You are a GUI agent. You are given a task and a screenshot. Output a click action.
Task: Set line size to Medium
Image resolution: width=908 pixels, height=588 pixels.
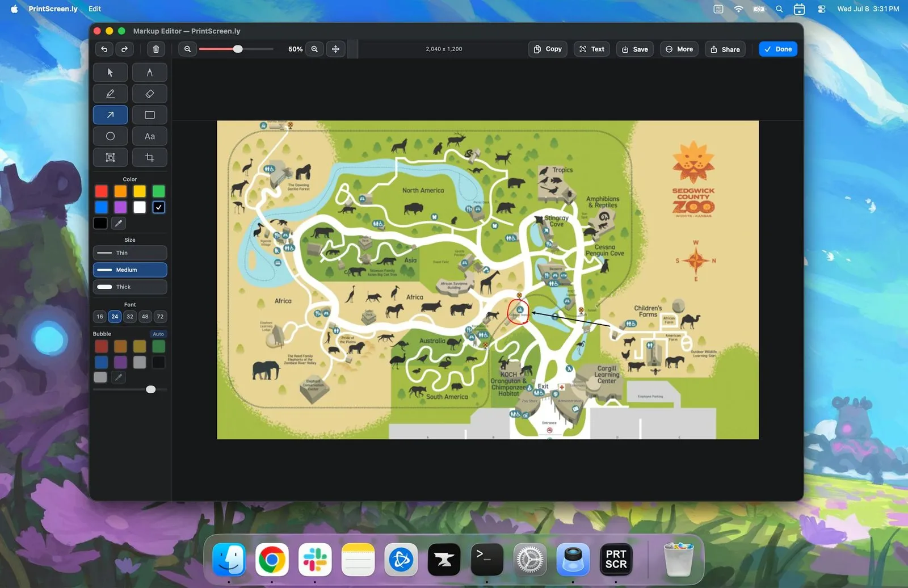(x=130, y=270)
